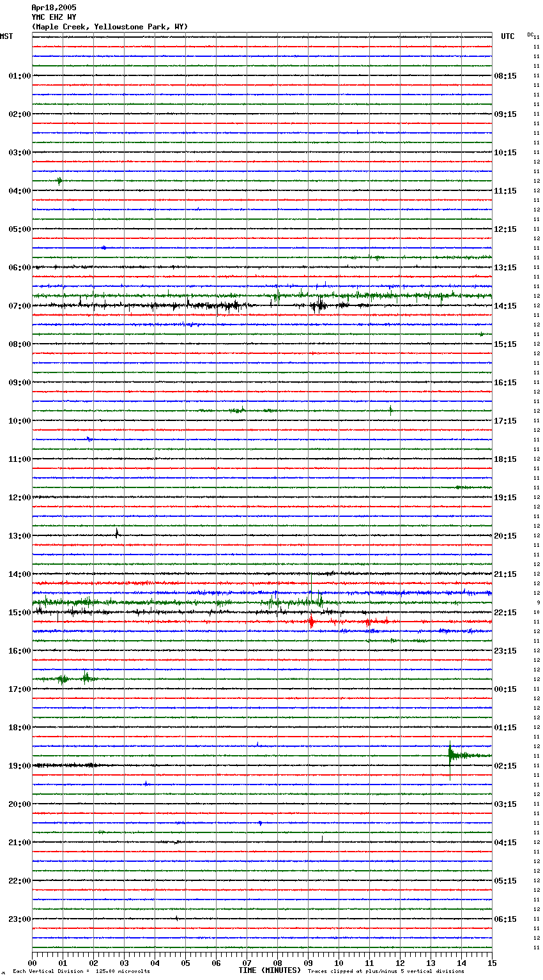This screenshot has width=543, height=980.
Task: Click the vertical division 125.00 microvolts note
Action: click(81, 971)
